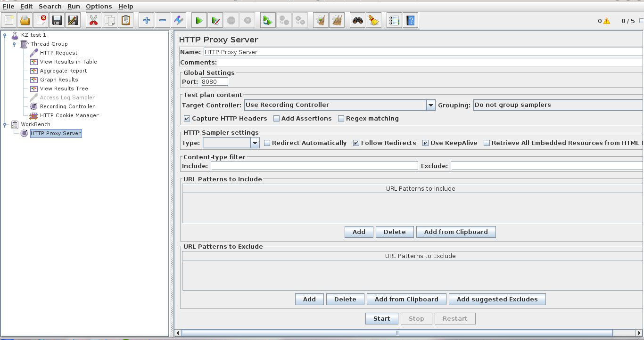The height and width of the screenshot is (340, 644).
Task: Reset search using the yellow broom icon
Action: (374, 20)
